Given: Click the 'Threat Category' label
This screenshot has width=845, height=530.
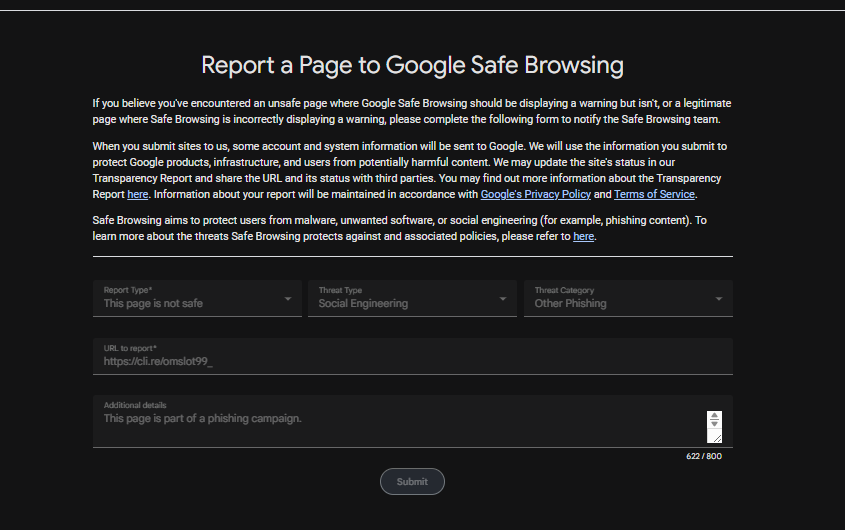Looking at the screenshot, I should pos(564,290).
